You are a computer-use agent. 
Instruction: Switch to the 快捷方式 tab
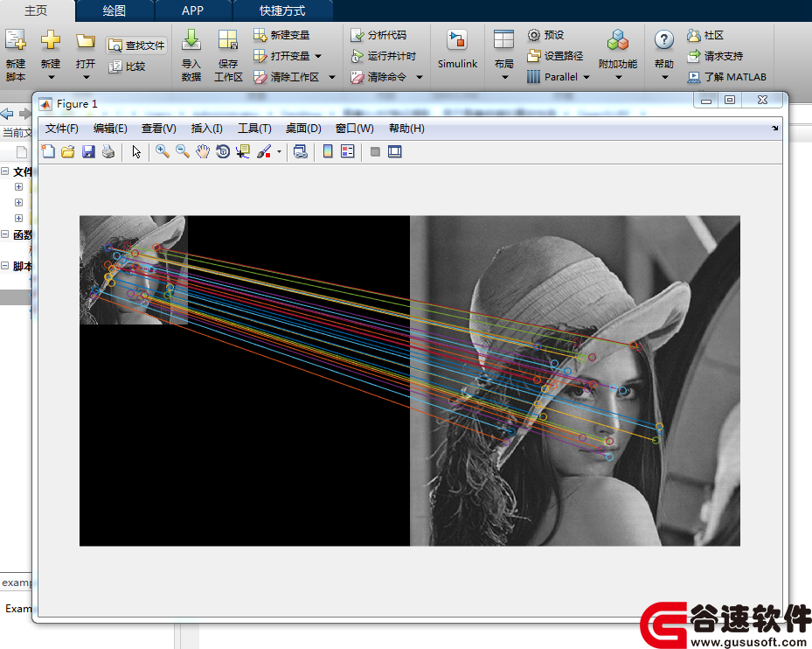tap(282, 10)
